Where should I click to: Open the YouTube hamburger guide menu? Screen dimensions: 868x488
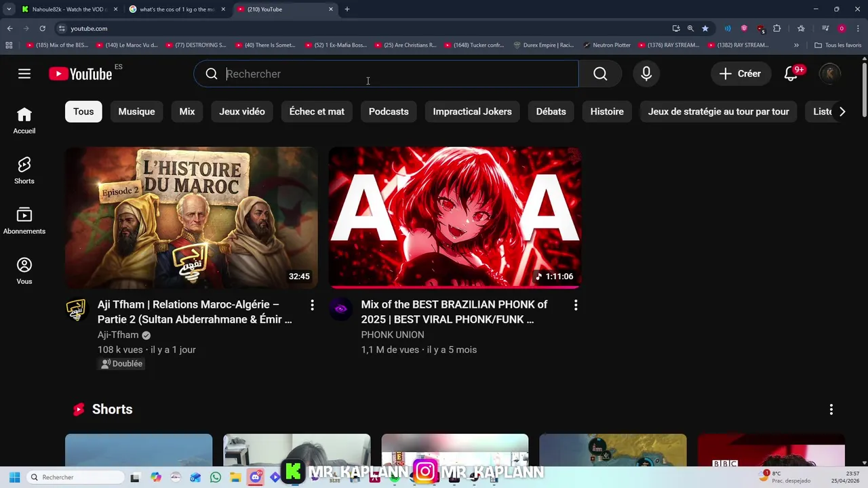[x=24, y=74]
